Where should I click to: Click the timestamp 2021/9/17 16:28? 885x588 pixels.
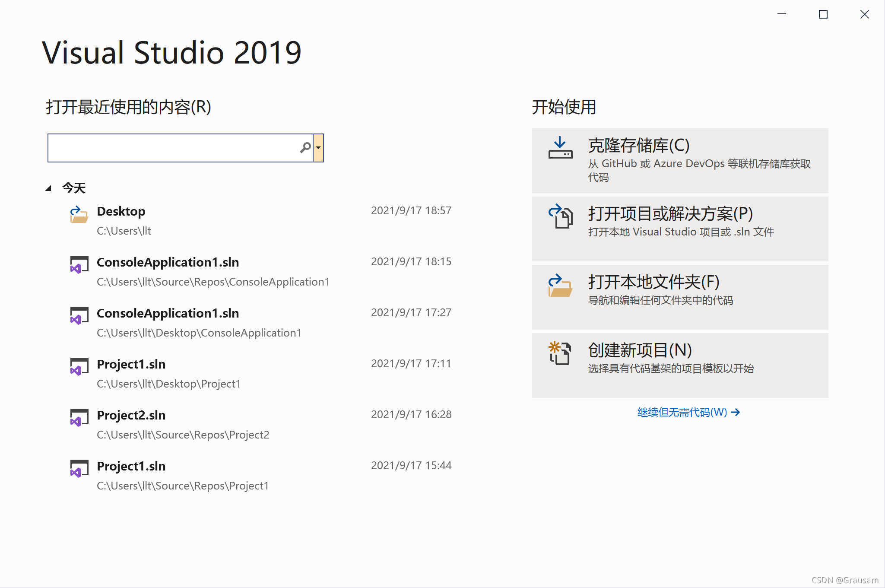point(411,414)
